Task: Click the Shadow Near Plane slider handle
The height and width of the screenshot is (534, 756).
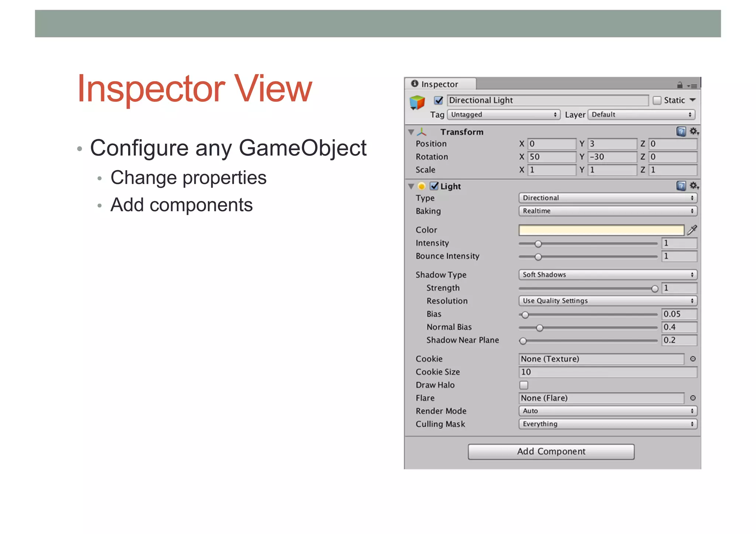Action: pos(523,341)
